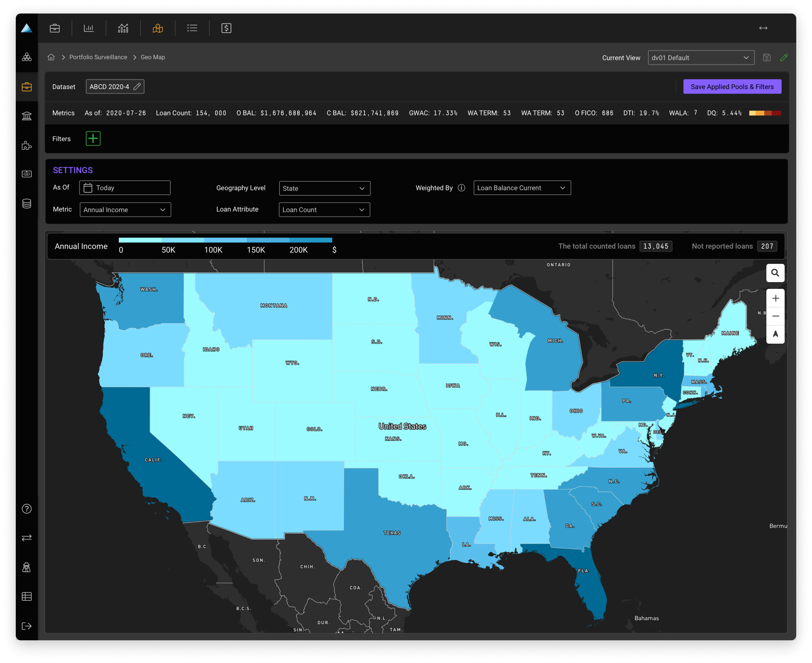Click Montana on the map
Screen dimensions: 812x663
click(x=273, y=305)
